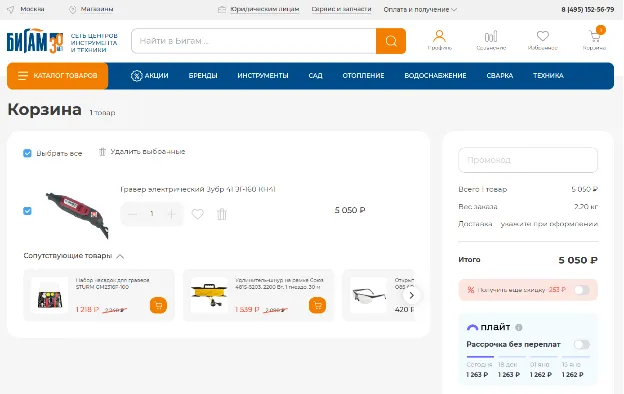This screenshot has width=624, height=394.
Task: Add STURM nozzle set to cart
Action: (x=158, y=305)
